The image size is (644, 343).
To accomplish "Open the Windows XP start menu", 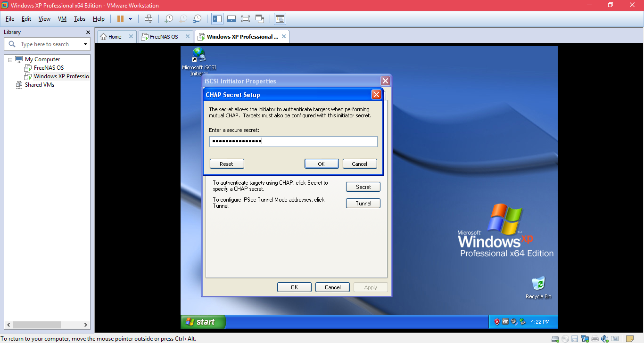I will coord(203,322).
